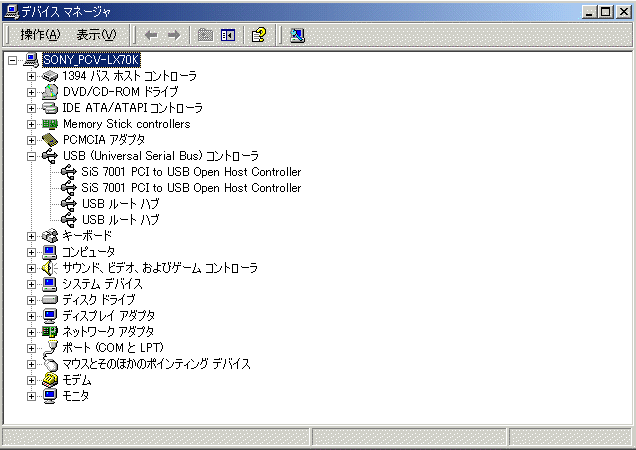The image size is (636, 450).
Task: Click the キーボード keyboard icon
Action: [50, 236]
